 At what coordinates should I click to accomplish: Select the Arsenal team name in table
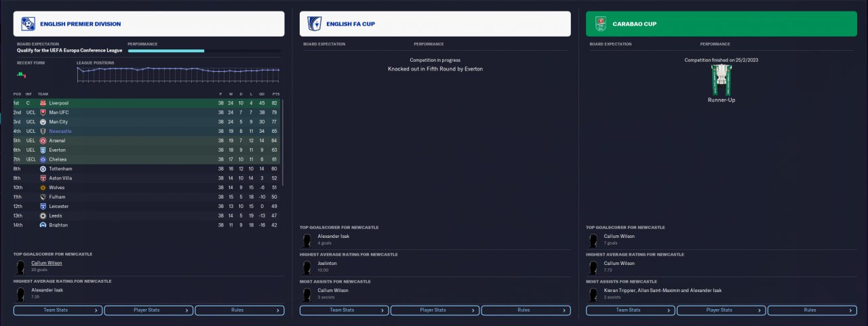coord(58,141)
